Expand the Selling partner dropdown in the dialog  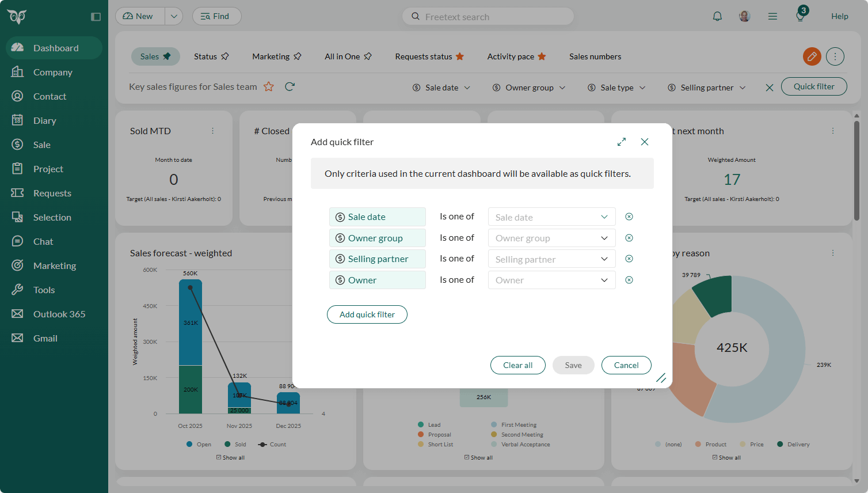551,259
